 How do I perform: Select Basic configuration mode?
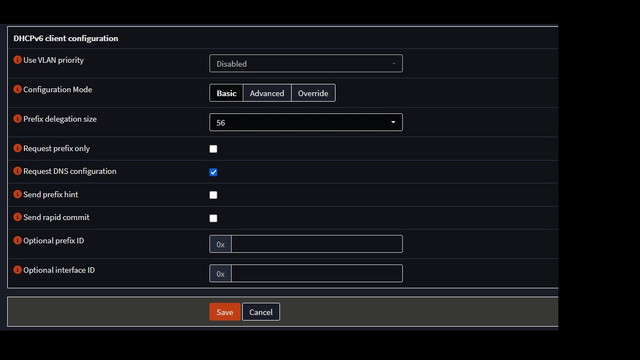[x=226, y=93]
